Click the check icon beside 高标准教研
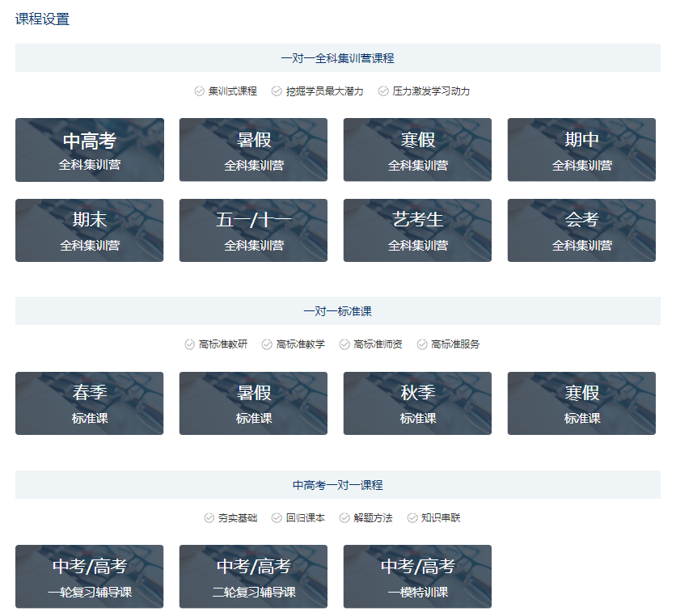Image resolution: width=676 pixels, height=616 pixels. point(190,344)
